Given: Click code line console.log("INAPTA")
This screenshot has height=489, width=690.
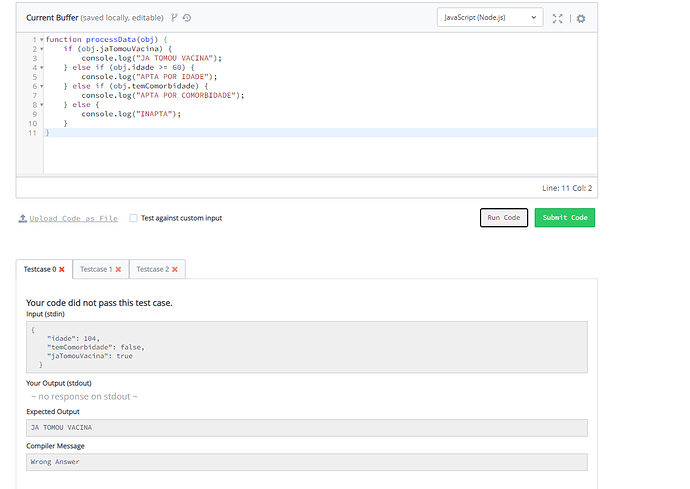Looking at the screenshot, I should pyautogui.click(x=131, y=114).
